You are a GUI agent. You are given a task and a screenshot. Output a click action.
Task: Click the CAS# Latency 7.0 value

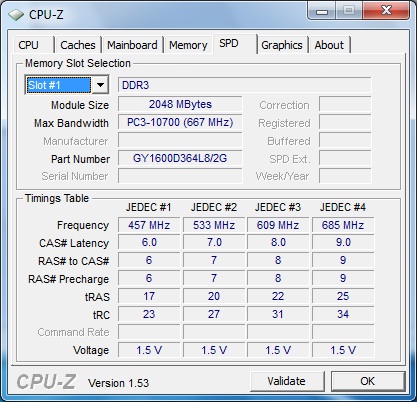coord(214,242)
